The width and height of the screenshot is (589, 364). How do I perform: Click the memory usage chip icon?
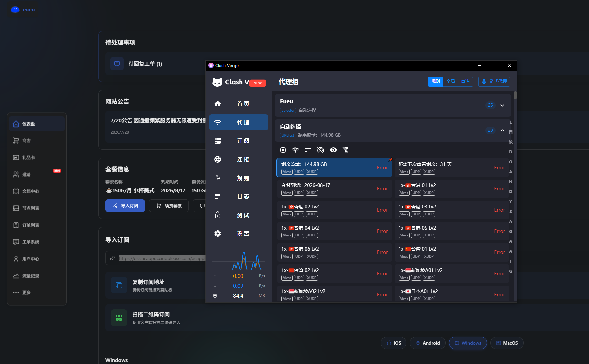point(215,296)
